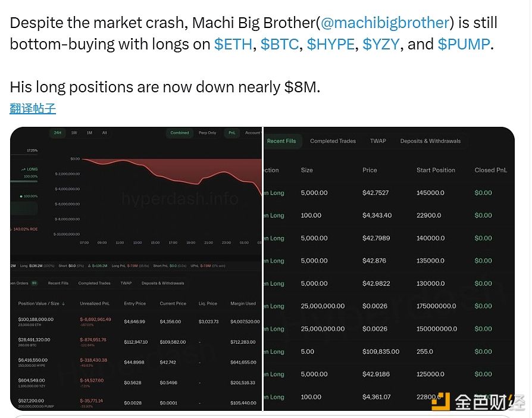Click the left dashboard screenshot thumbnail
The width and height of the screenshot is (532, 418).
tap(136, 269)
